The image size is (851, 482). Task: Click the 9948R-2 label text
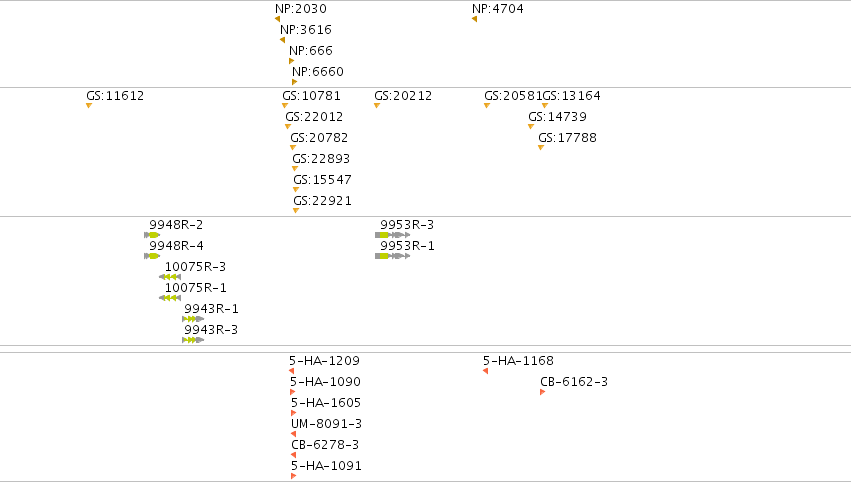[x=176, y=225]
